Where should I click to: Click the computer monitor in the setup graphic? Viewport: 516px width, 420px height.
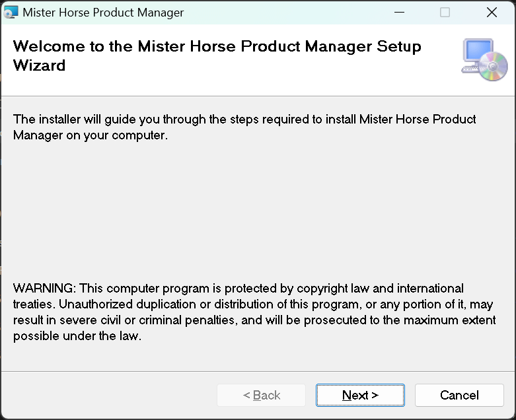pos(476,52)
